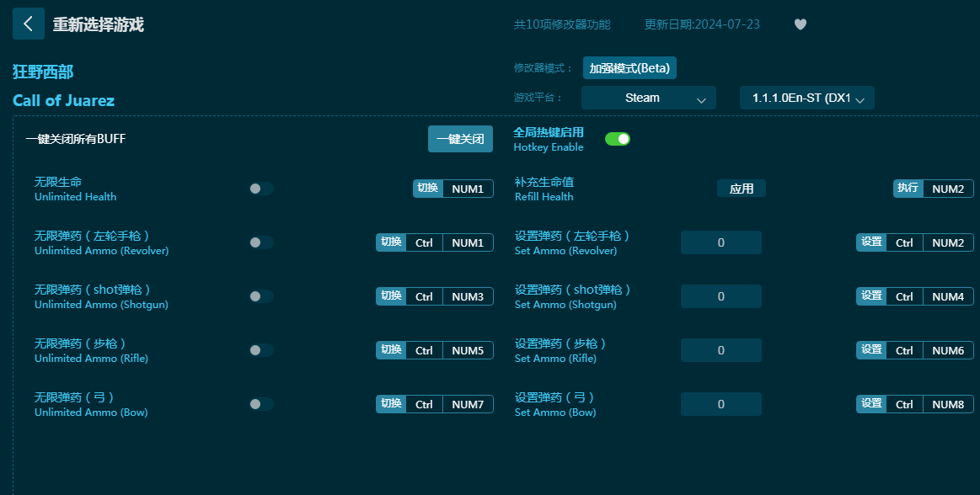Enable Unlimited Ammo (Bow) switch
The image size is (980, 495).
tap(261, 404)
